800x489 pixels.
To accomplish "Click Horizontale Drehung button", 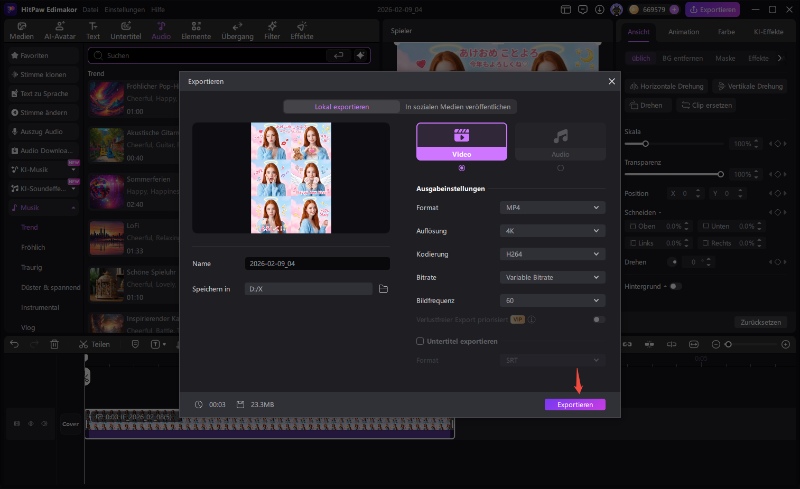I will pyautogui.click(x=666, y=86).
